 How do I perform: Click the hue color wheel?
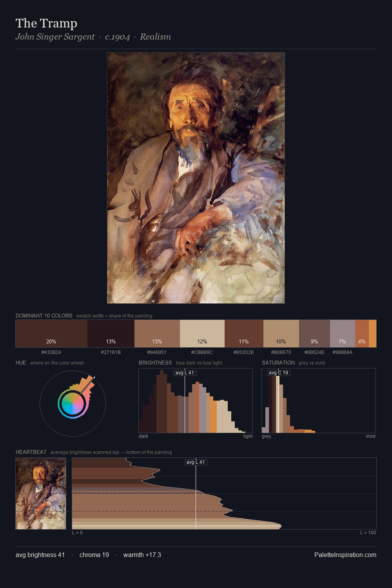pyautogui.click(x=73, y=403)
